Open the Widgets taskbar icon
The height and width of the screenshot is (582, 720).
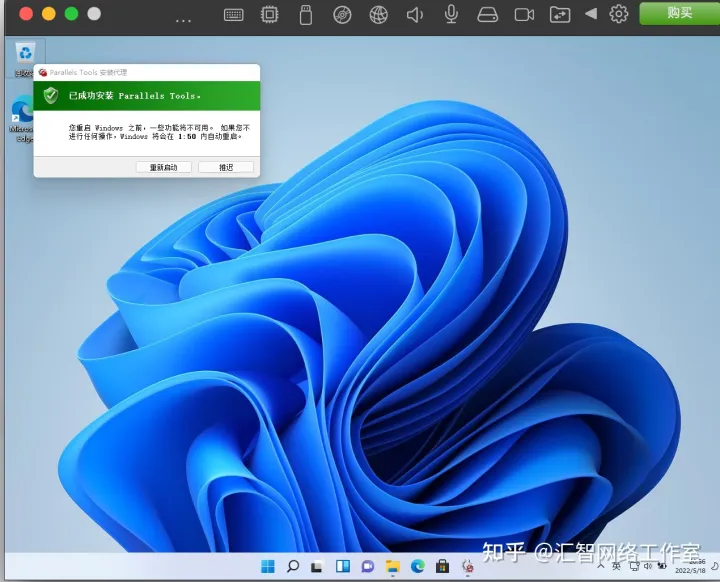(343, 566)
